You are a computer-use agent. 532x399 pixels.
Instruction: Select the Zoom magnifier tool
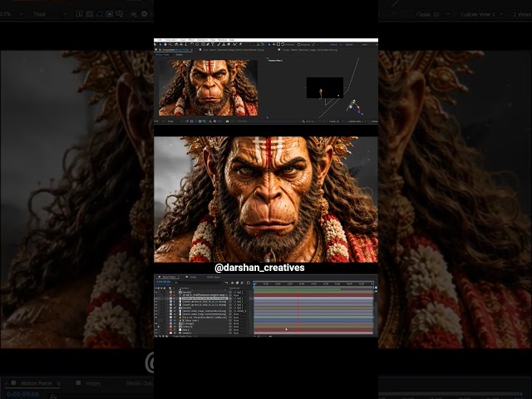170,44
